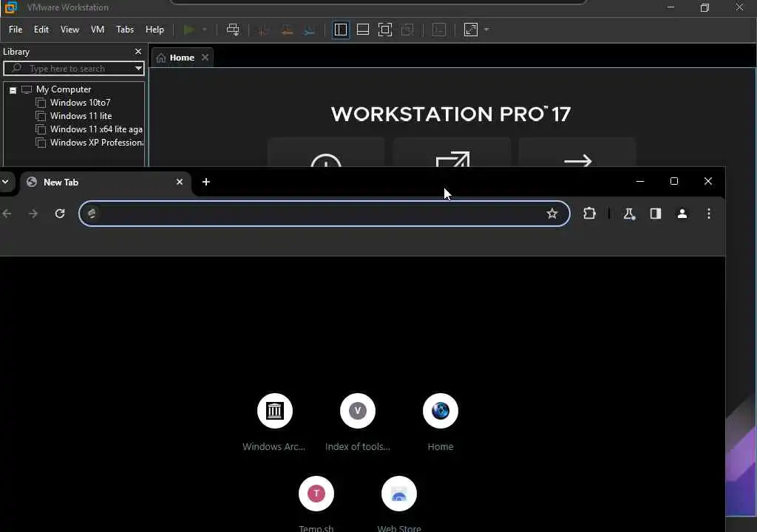Click the Enter Full Screen toolbar icon
This screenshot has width=757, height=532.
(385, 30)
